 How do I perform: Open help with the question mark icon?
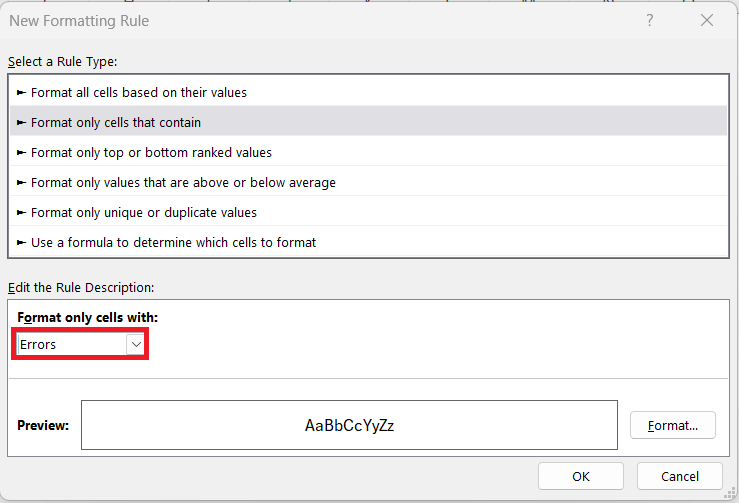(x=649, y=20)
